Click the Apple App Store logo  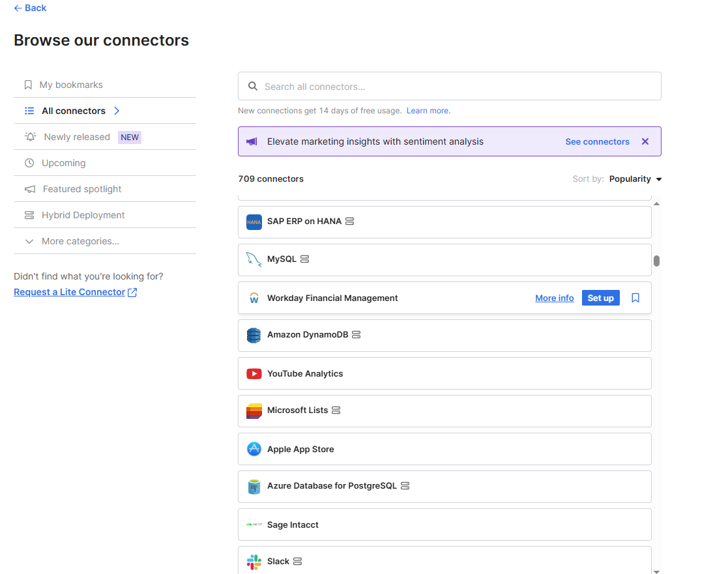click(254, 449)
